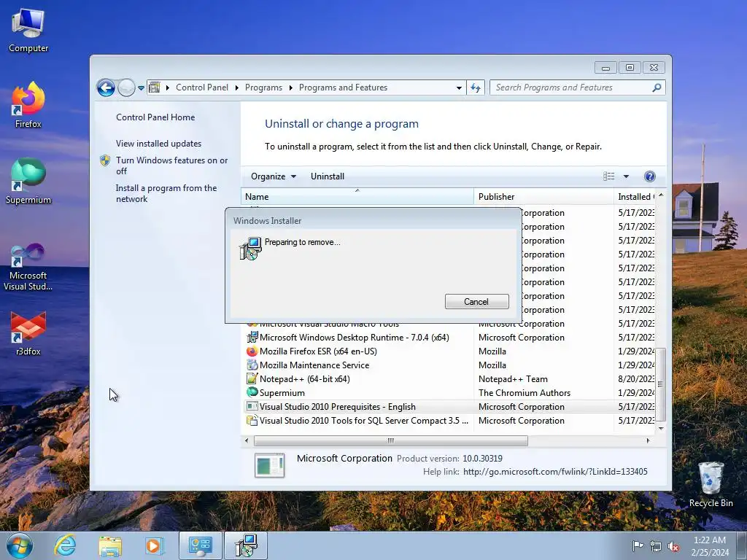Viewport: 747px width, 560px height.
Task: Click the taskbar clock showing 1:22 AM
Action: tap(710, 546)
